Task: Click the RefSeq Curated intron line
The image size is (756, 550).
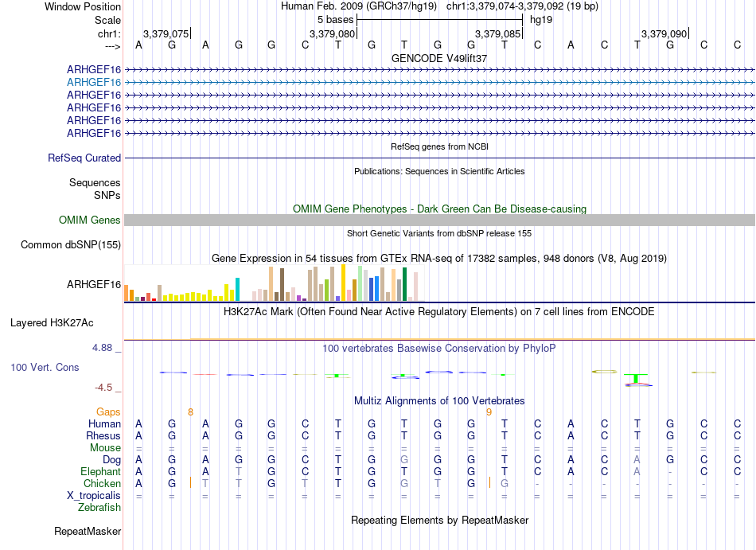Action: pyautogui.click(x=440, y=158)
